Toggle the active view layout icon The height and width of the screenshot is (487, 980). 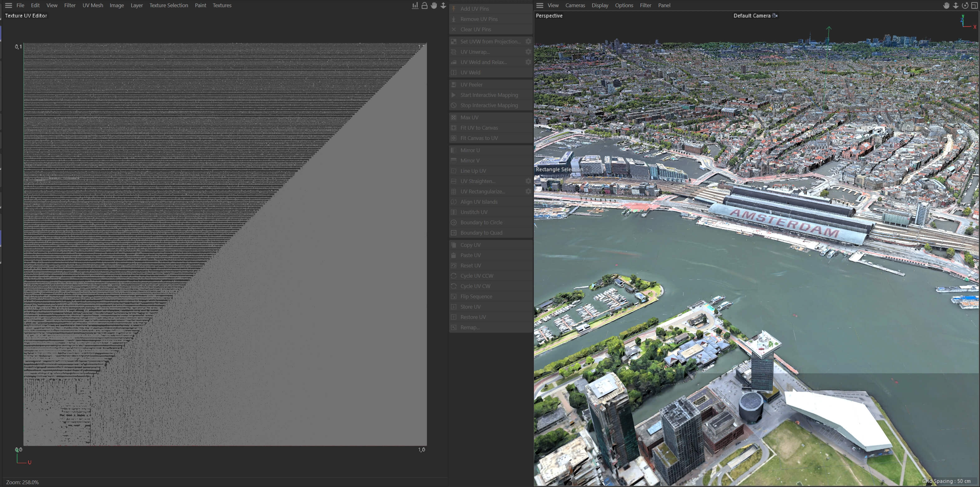(974, 5)
